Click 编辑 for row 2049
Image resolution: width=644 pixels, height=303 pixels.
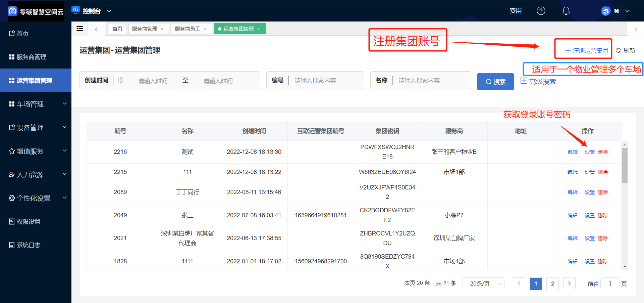(572, 215)
